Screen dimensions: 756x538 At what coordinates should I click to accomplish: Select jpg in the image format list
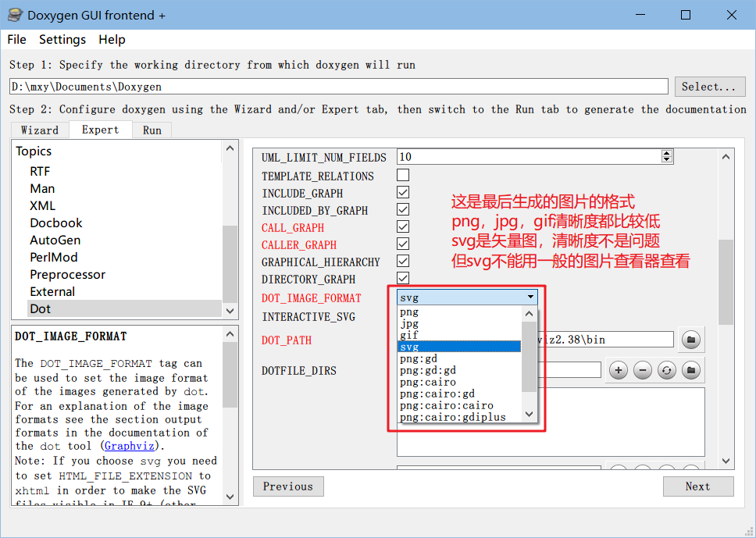tap(409, 323)
